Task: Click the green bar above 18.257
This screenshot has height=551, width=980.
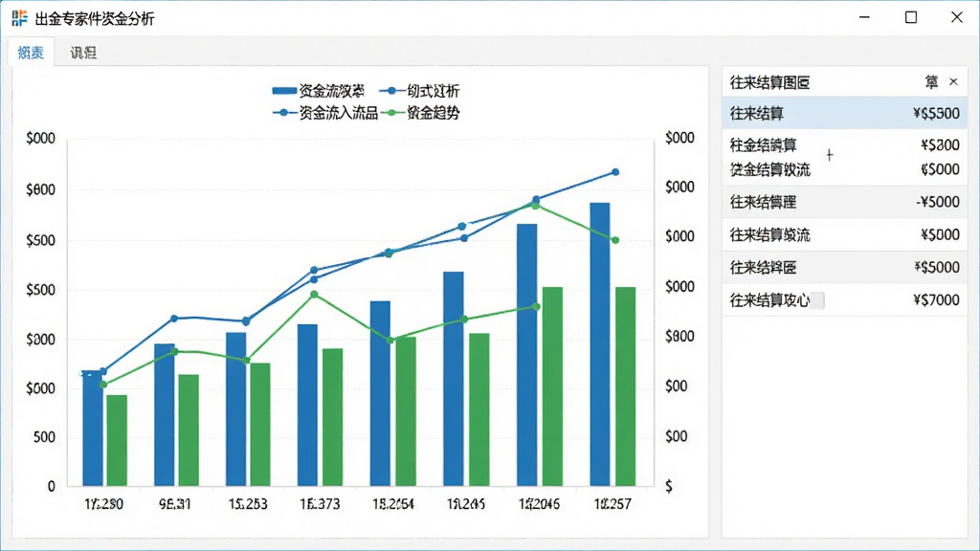Action: [625, 386]
